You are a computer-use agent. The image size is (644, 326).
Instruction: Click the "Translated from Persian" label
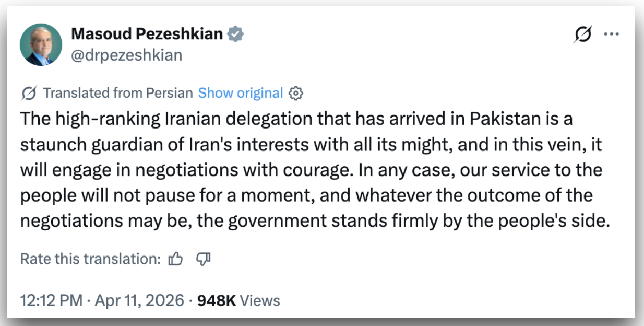point(118,94)
